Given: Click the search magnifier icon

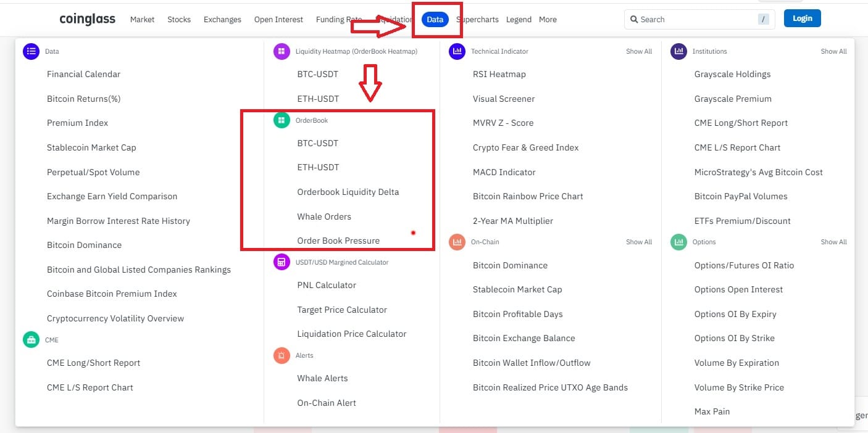Looking at the screenshot, I should (x=633, y=20).
